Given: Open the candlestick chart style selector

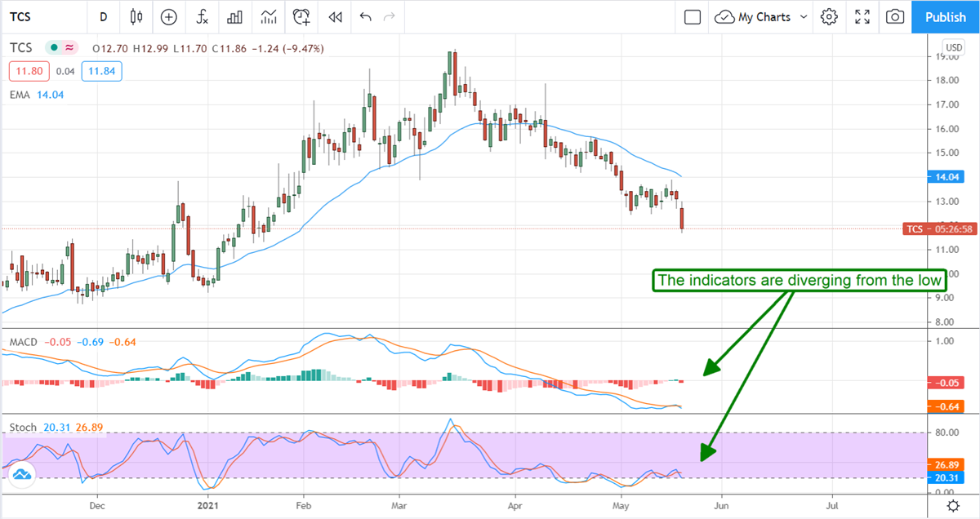Looking at the screenshot, I should point(136,16).
